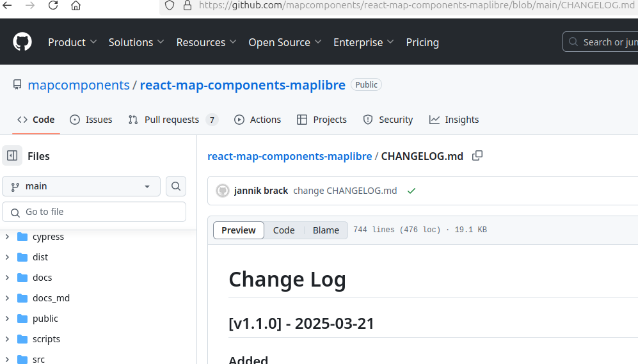Open 'change CHANGELOG.md' commit message link
Image resolution: width=638 pixels, height=364 pixels.
(345, 191)
